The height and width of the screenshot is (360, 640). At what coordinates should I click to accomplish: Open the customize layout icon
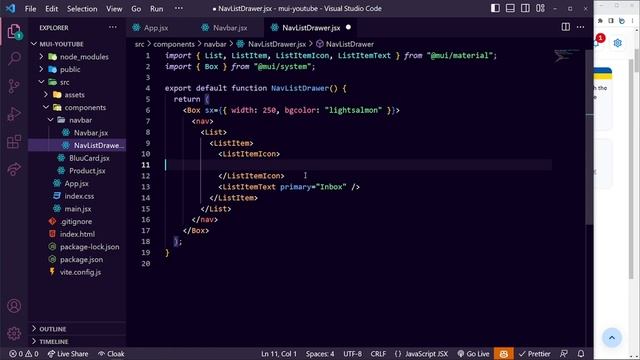[540, 8]
